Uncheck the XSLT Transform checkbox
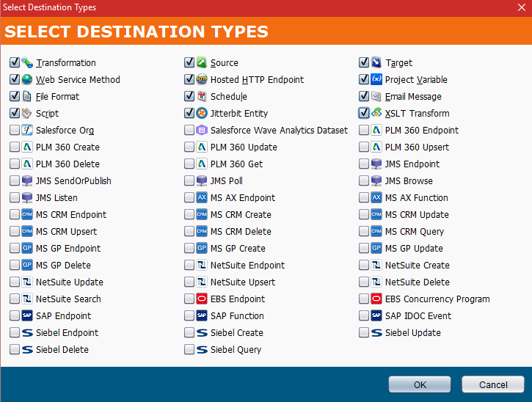 click(x=364, y=114)
